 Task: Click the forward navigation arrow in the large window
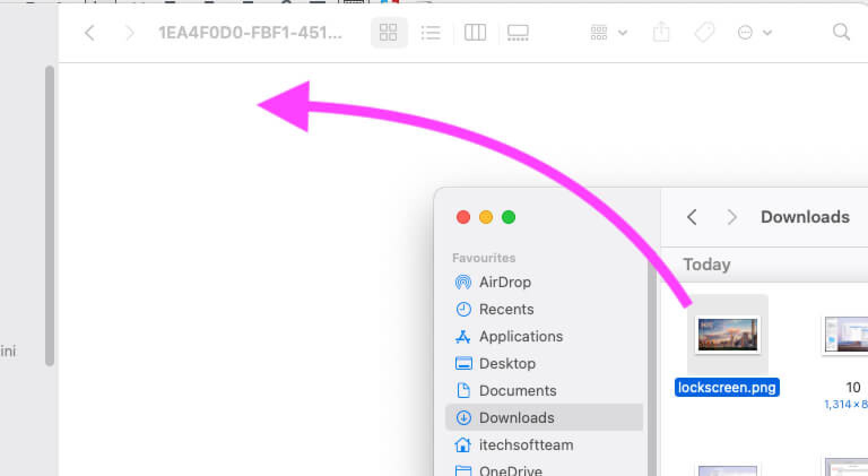tap(130, 32)
